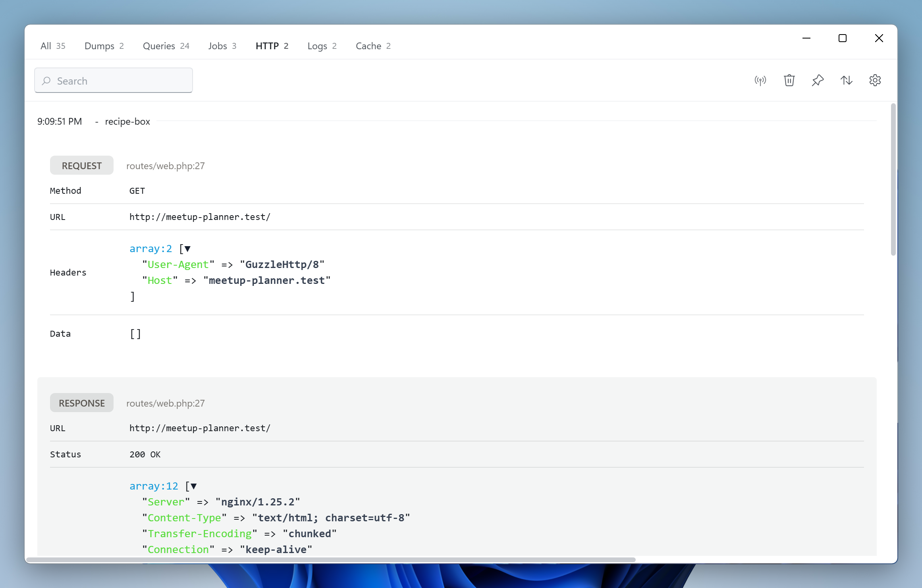The height and width of the screenshot is (588, 922).
Task: Open the response routes/web.php:27 file link
Action: pos(166,403)
